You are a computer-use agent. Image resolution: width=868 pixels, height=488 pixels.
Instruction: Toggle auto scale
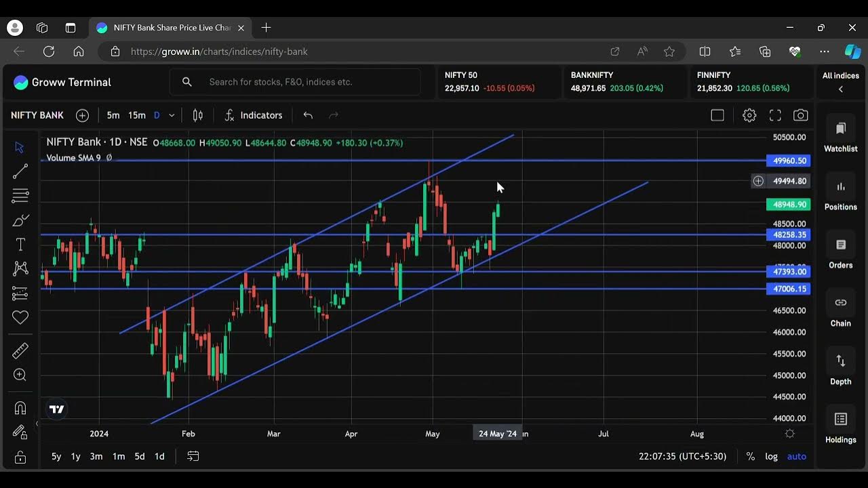coord(797,456)
